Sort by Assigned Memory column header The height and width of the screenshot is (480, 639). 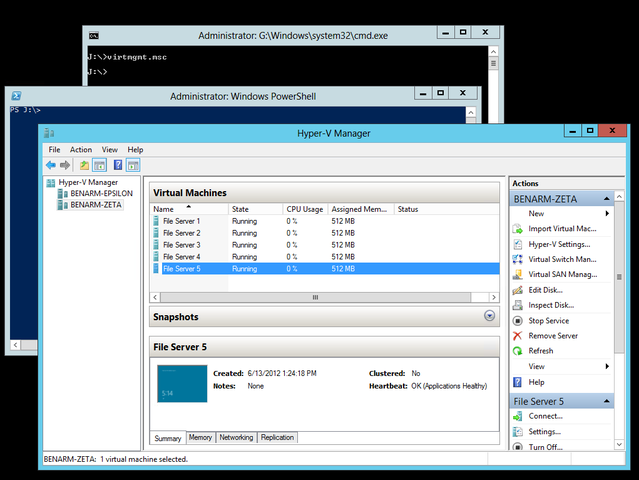click(x=361, y=209)
